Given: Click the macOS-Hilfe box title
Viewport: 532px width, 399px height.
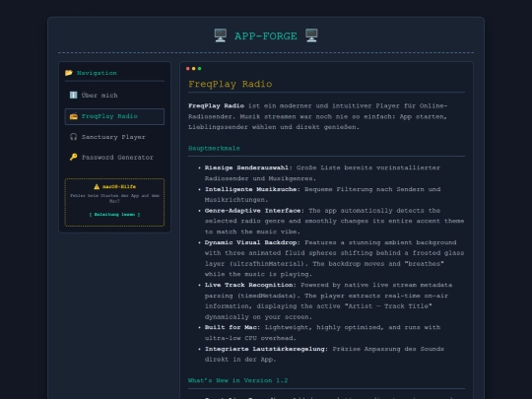Looking at the screenshot, I should tap(119, 186).
